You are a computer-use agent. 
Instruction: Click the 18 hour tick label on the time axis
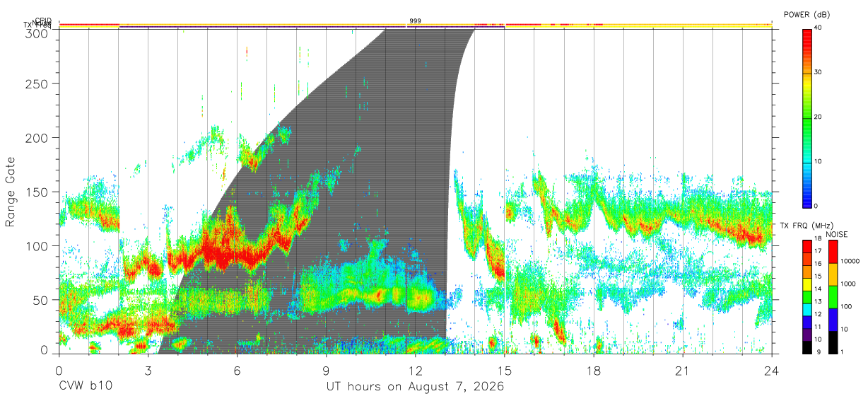tap(594, 371)
